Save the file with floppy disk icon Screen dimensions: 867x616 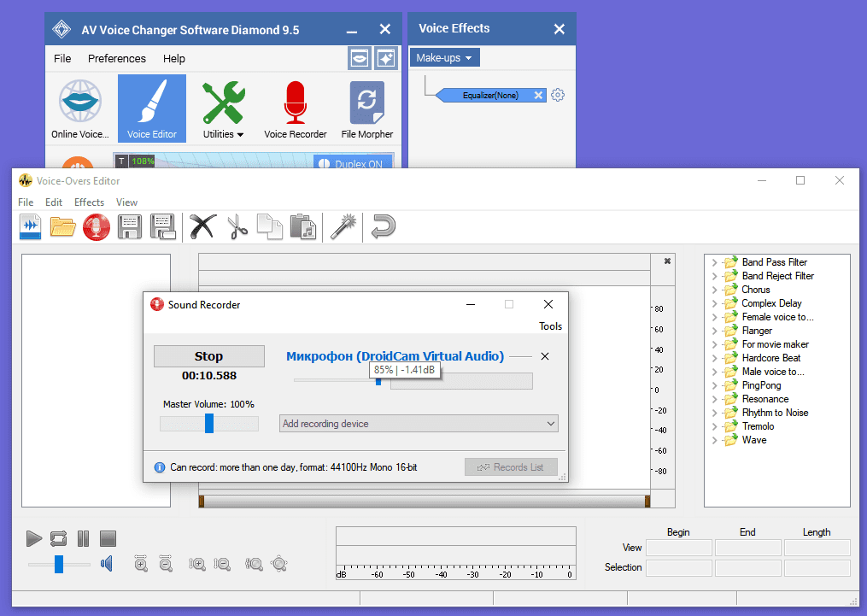pos(129,226)
